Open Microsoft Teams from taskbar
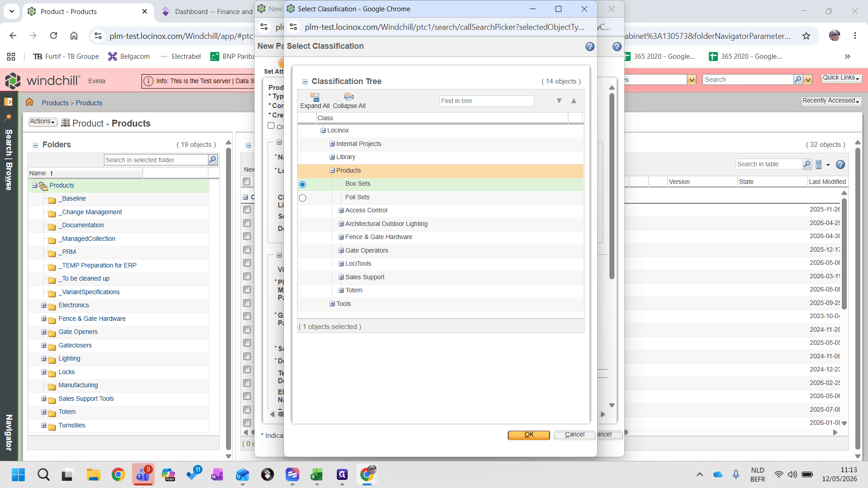The image size is (868, 488). (x=143, y=474)
